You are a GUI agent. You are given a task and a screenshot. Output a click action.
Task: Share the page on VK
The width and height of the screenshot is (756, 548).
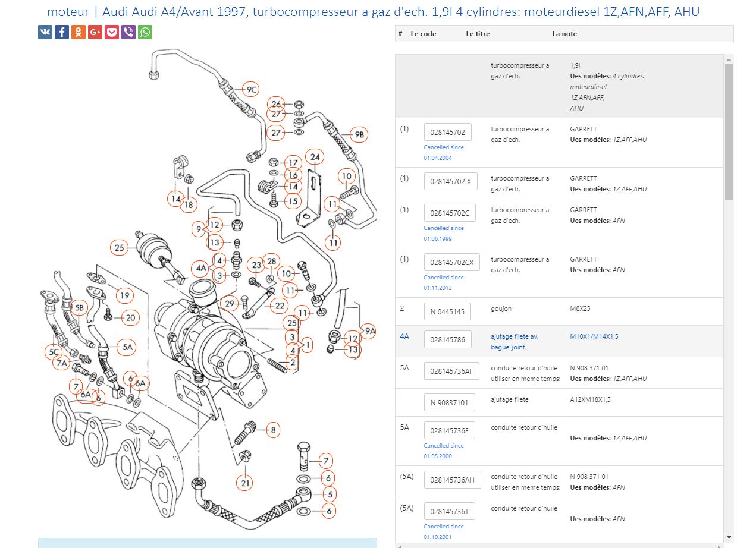(x=45, y=32)
